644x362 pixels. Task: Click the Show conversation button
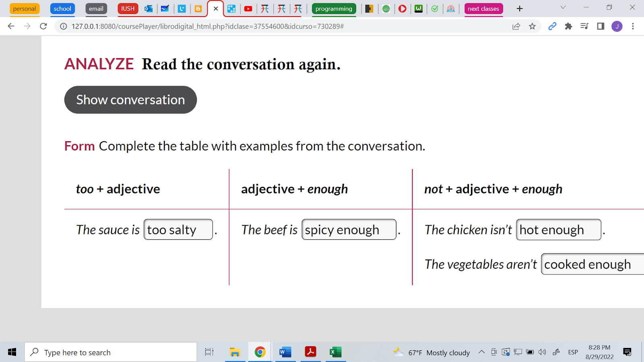[x=130, y=100]
